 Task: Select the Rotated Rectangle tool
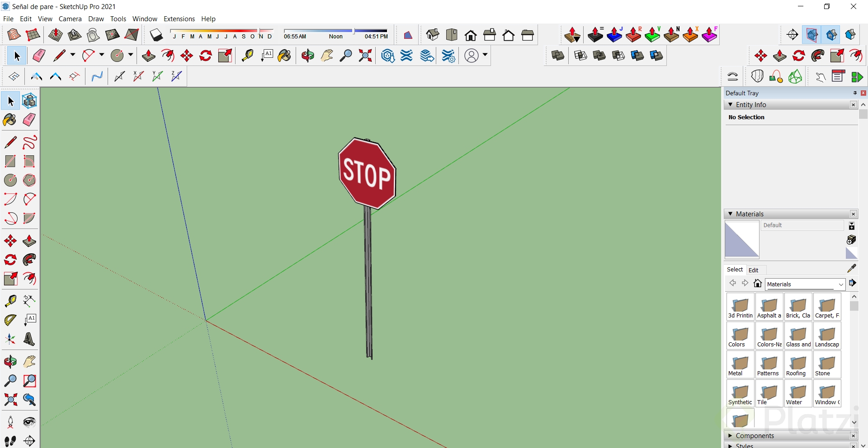click(x=29, y=161)
